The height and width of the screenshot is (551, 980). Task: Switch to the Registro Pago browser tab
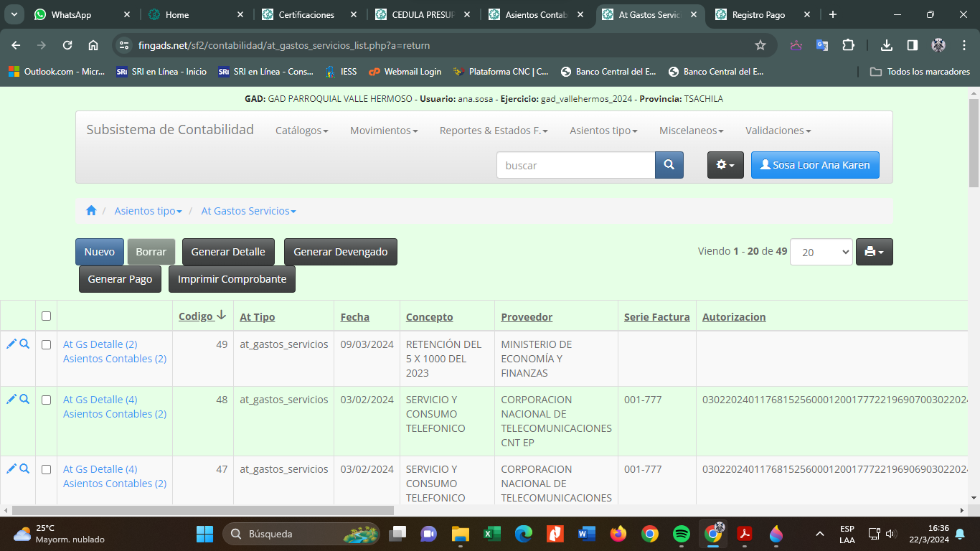(758, 14)
